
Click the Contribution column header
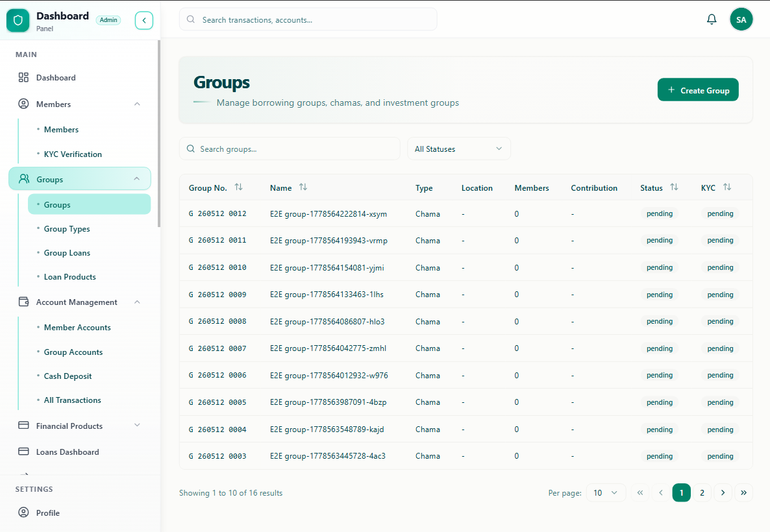593,188
